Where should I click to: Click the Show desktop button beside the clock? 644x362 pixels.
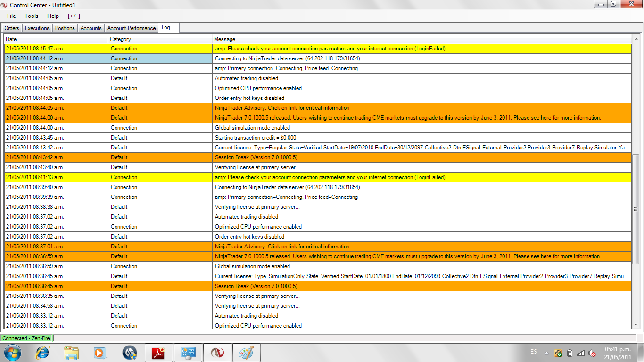coord(641,353)
